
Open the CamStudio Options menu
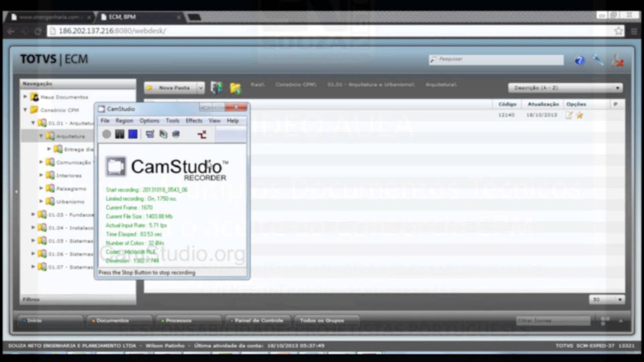click(149, 121)
